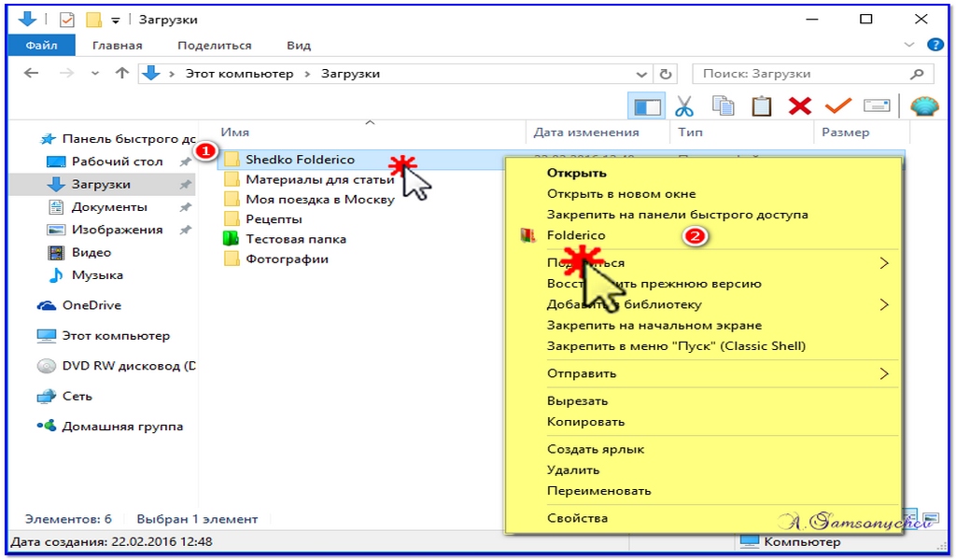956x560 pixels.
Task: Switch to the Вид ribbon tab
Action: coord(299,45)
